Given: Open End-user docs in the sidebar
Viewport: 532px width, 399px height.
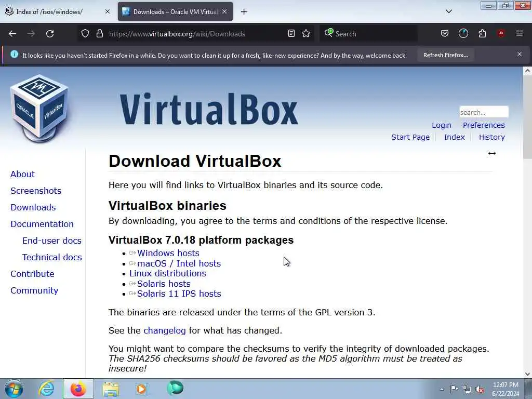Looking at the screenshot, I should coord(51,241).
